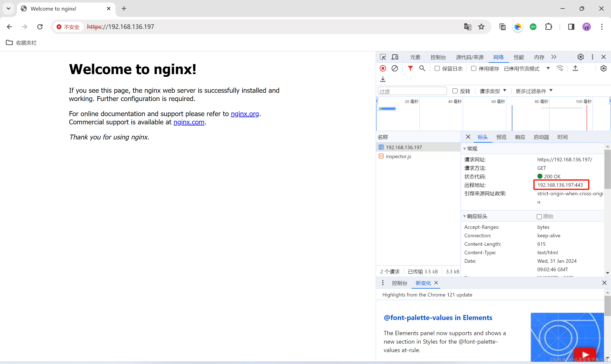Open tab search dropdown arrow

[8, 8]
